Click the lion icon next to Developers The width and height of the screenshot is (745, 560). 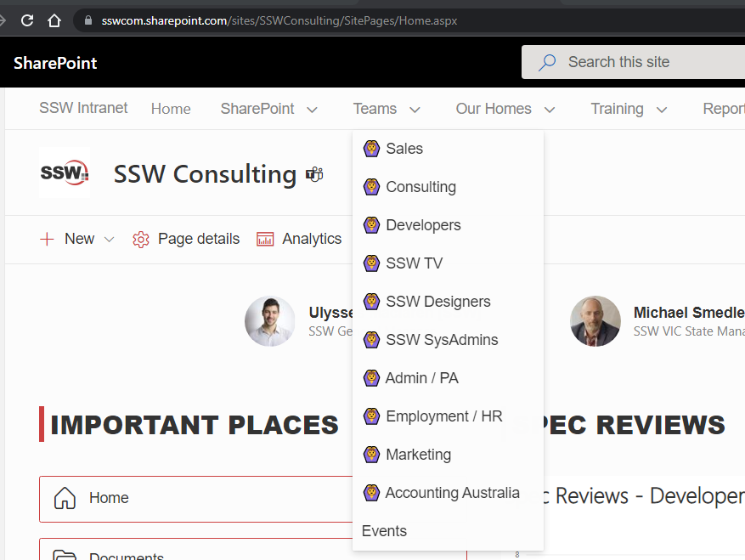[371, 225]
